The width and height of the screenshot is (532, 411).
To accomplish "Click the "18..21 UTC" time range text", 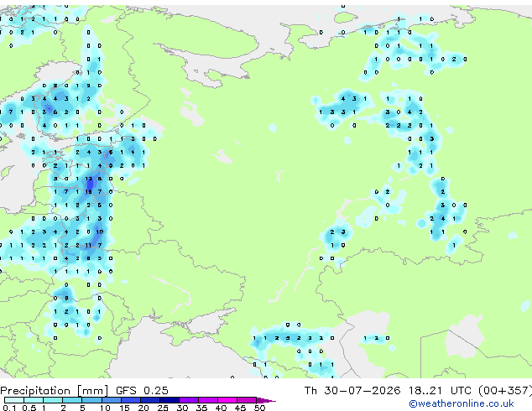I will point(440,391).
